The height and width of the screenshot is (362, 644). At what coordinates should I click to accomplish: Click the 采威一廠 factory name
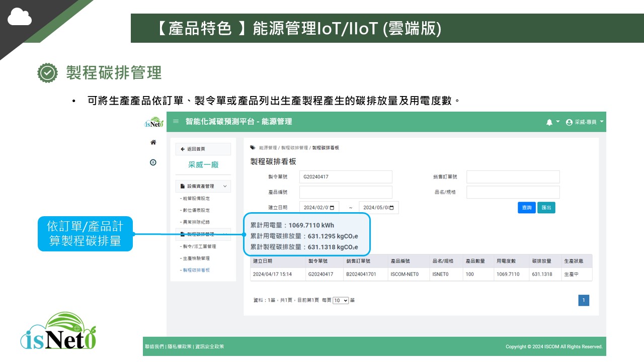click(x=203, y=165)
